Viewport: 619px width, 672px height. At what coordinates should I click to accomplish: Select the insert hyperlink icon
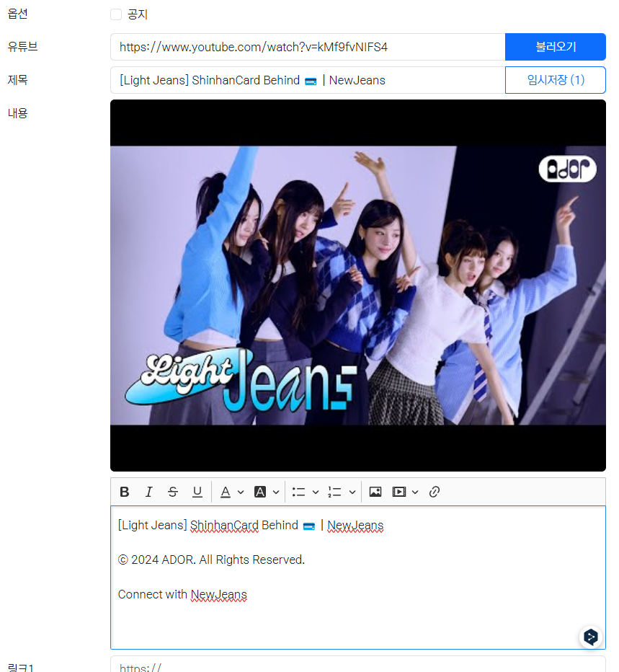point(435,492)
